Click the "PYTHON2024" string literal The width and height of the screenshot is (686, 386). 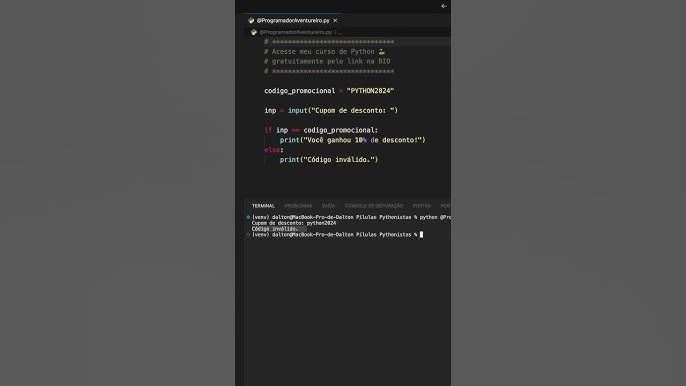tap(371, 91)
